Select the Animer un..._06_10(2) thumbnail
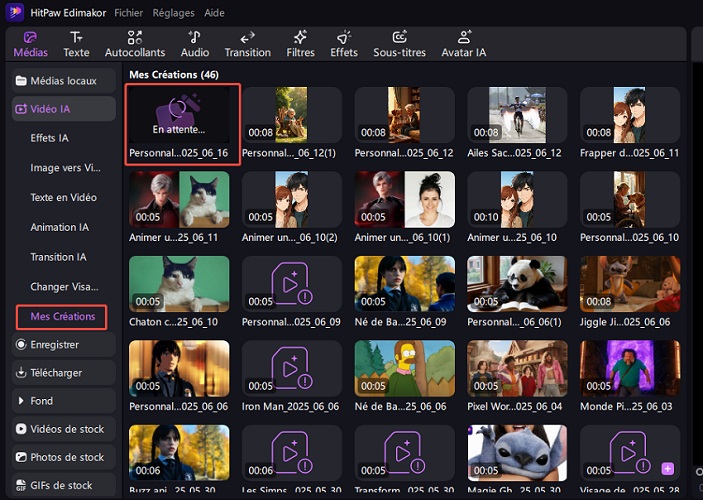 pyautogui.click(x=291, y=200)
